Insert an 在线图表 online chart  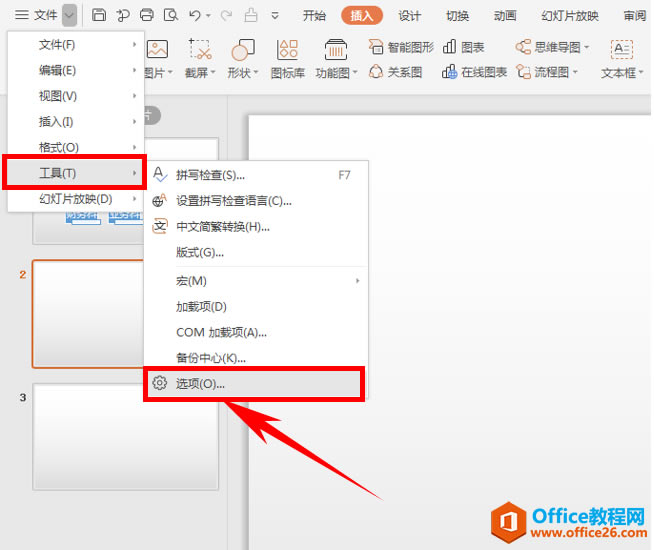[474, 72]
